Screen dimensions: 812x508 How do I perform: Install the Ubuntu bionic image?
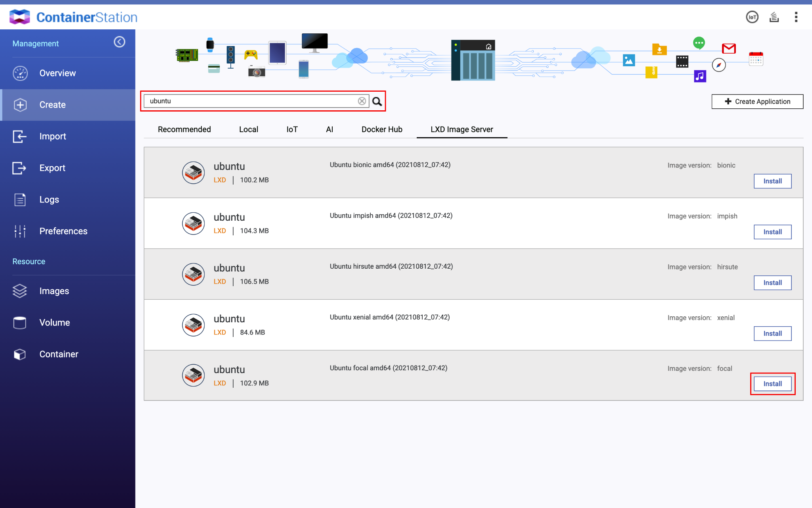[x=772, y=181]
